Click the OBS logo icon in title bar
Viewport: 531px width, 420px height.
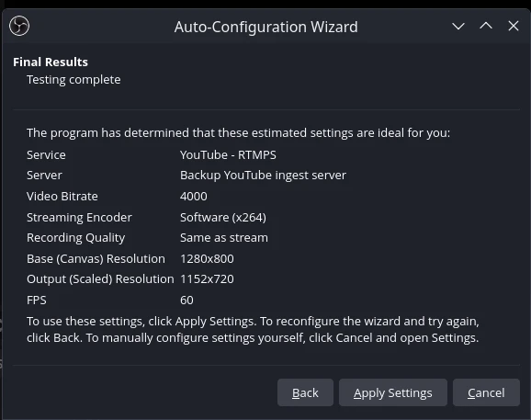click(19, 26)
